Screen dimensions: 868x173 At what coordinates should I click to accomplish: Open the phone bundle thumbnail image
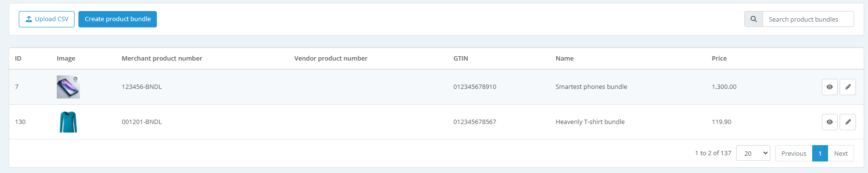pyautogui.click(x=68, y=87)
